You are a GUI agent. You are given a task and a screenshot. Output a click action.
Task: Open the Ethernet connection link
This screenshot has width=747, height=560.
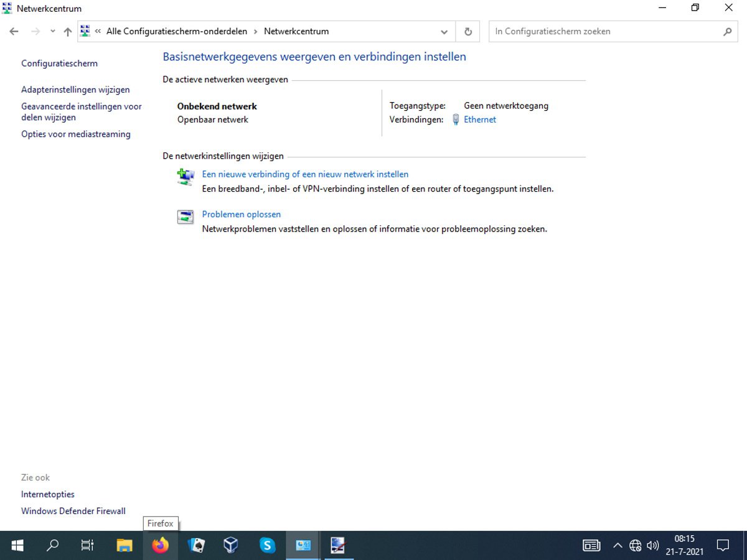coord(480,119)
